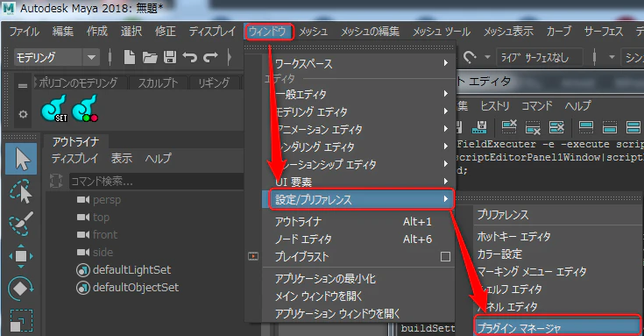Open the 編集 menu in main menu bar
This screenshot has height=336, width=644.
pos(63,32)
